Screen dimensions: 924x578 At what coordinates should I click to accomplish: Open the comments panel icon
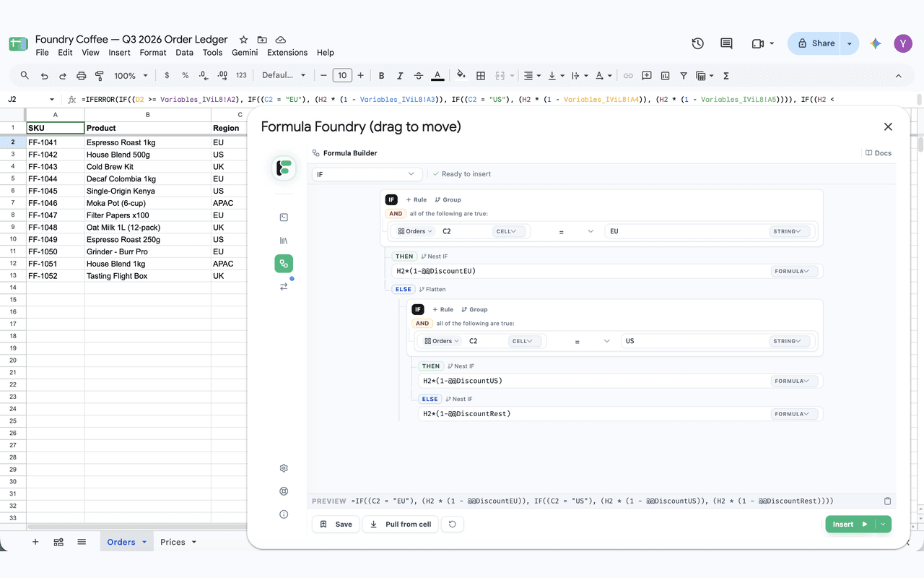tap(726, 43)
